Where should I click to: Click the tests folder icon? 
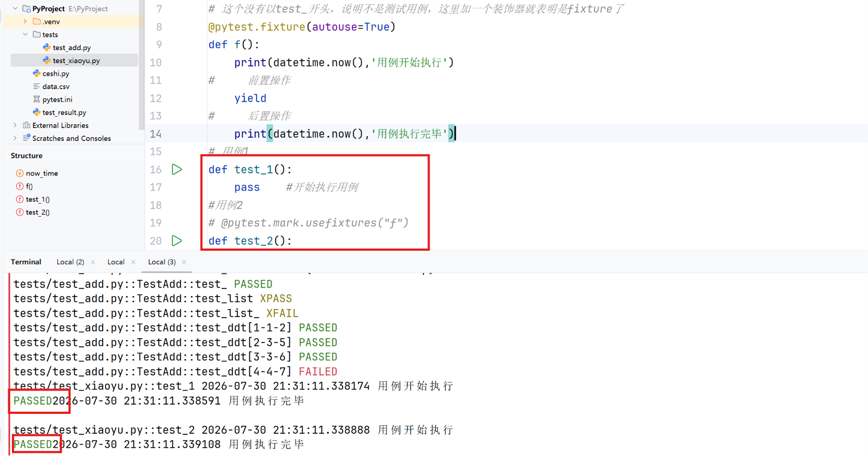tap(37, 35)
